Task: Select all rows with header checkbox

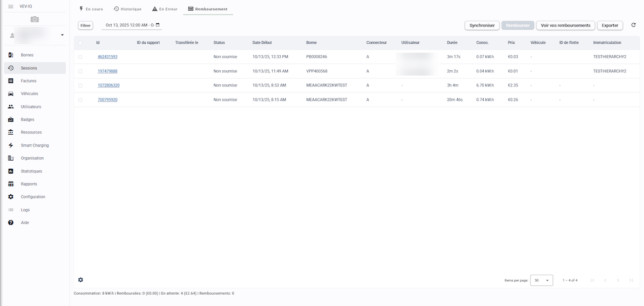Action: pos(80,43)
